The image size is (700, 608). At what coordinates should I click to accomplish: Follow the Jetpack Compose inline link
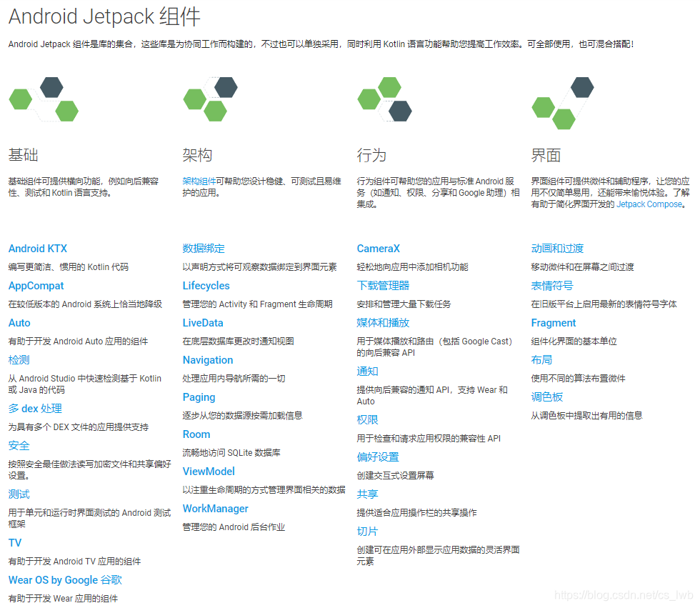[649, 204]
